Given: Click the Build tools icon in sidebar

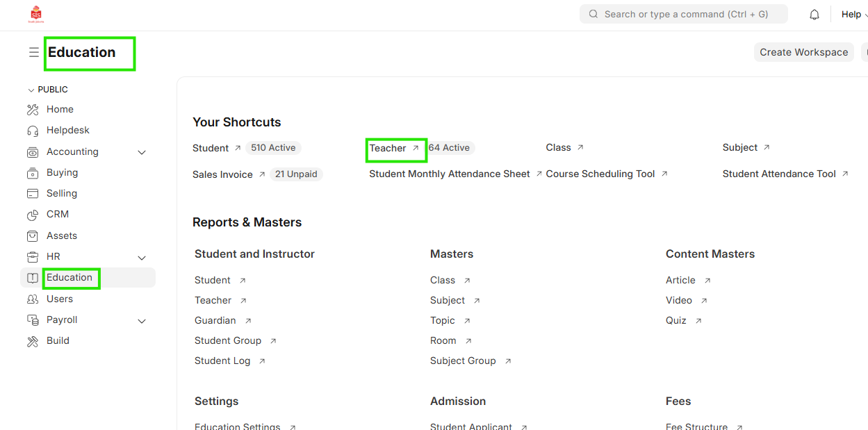Looking at the screenshot, I should [33, 341].
